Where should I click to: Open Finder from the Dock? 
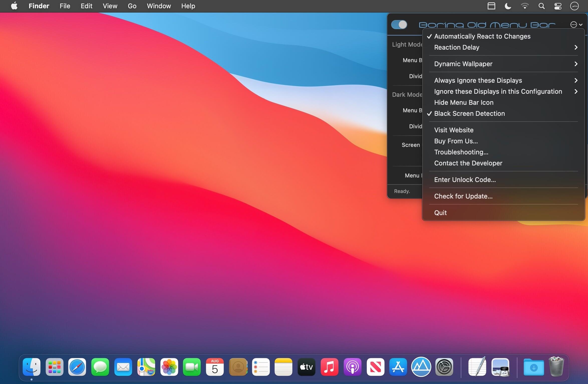pos(32,367)
